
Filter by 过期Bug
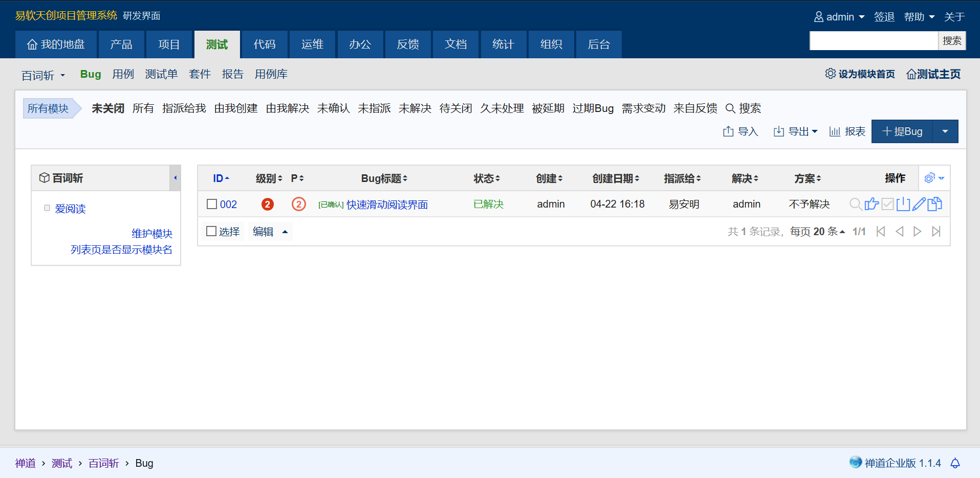[593, 108]
